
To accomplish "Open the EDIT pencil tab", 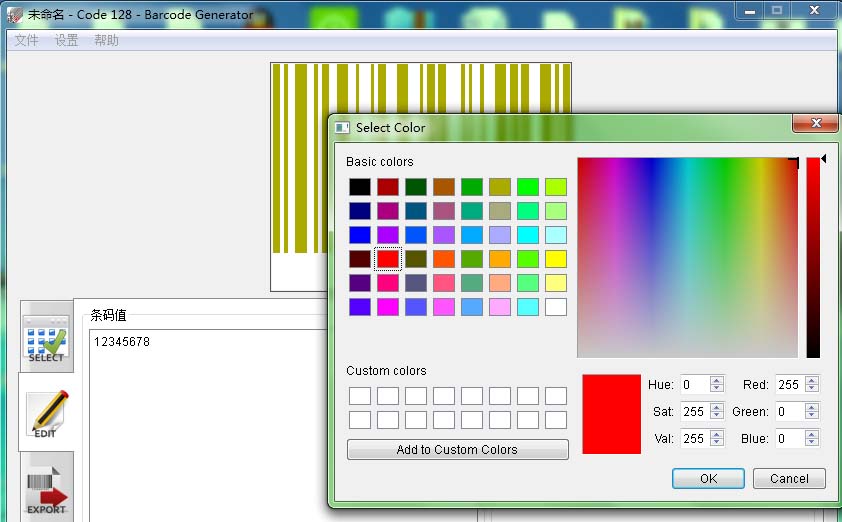I will coord(46,412).
